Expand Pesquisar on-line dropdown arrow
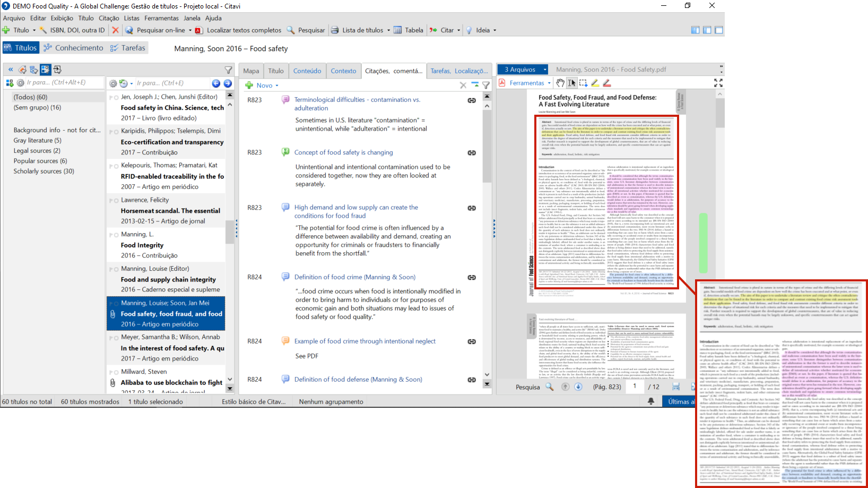The image size is (868, 488). 190,30
